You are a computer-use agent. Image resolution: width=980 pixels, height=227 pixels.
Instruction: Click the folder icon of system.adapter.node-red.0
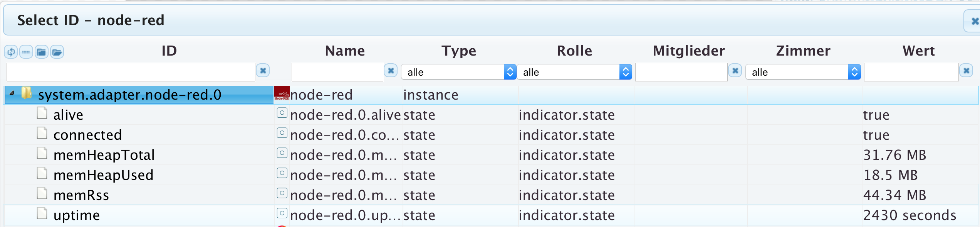[26, 93]
